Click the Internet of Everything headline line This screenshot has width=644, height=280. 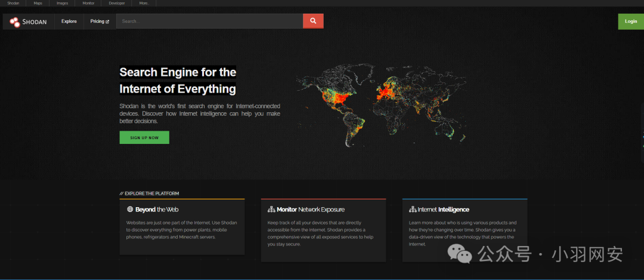[x=178, y=89]
